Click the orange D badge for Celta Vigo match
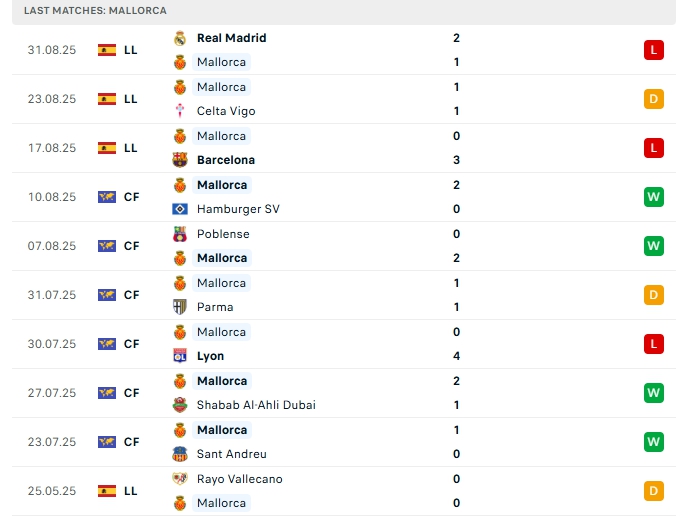The image size is (685, 516). coord(654,99)
